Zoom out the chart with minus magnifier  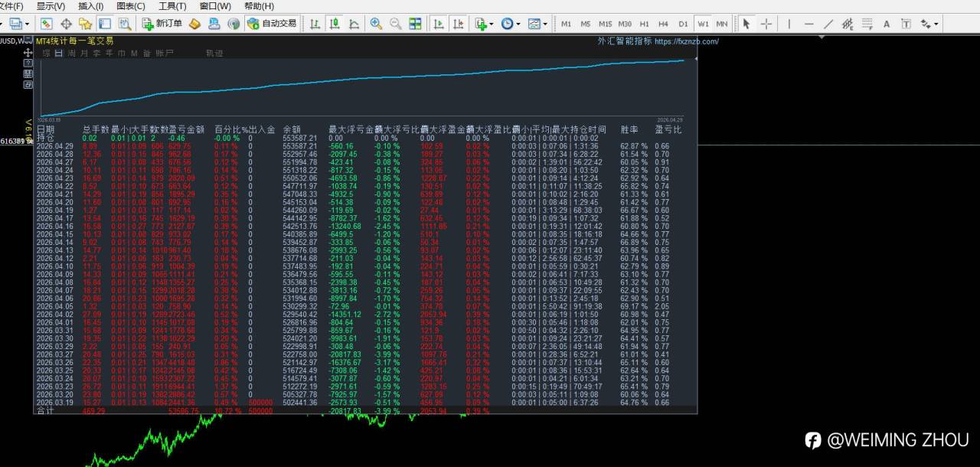(x=395, y=24)
